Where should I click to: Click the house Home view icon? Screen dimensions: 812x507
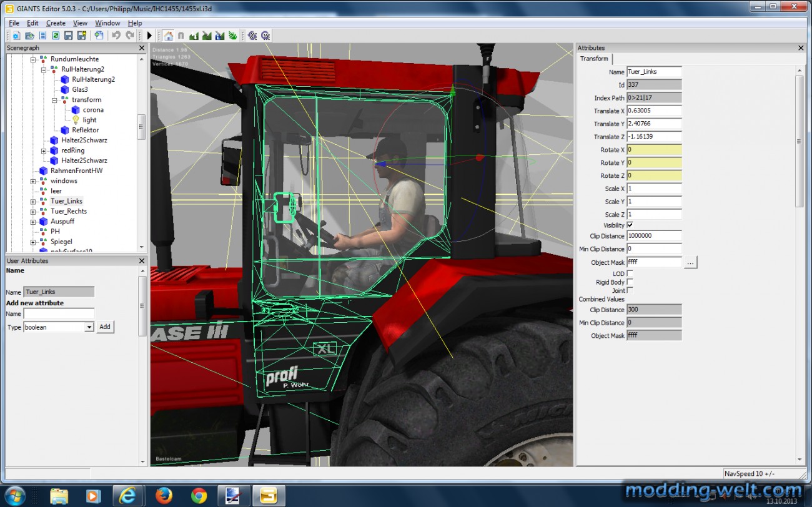pos(168,36)
